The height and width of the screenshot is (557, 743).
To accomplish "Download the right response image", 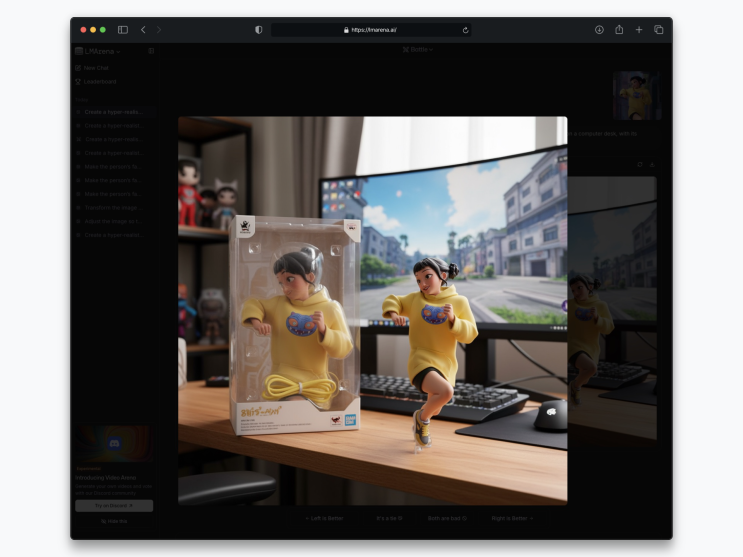I will 652,164.
